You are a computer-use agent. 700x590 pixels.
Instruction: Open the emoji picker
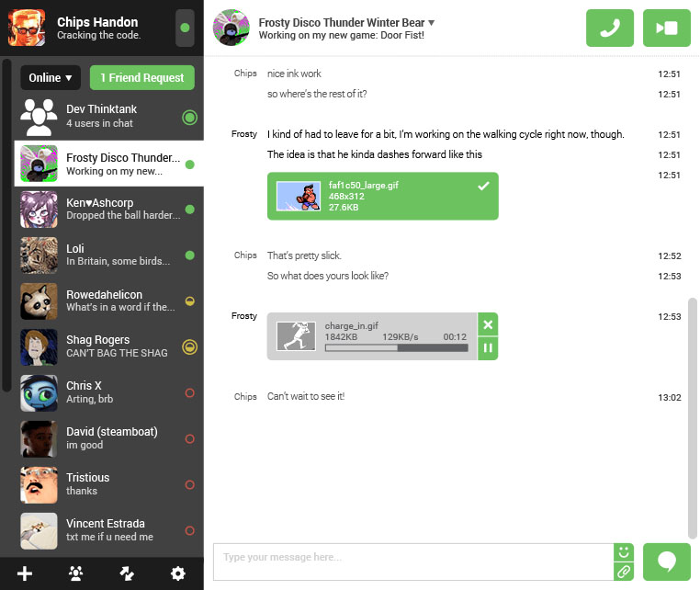(624, 552)
